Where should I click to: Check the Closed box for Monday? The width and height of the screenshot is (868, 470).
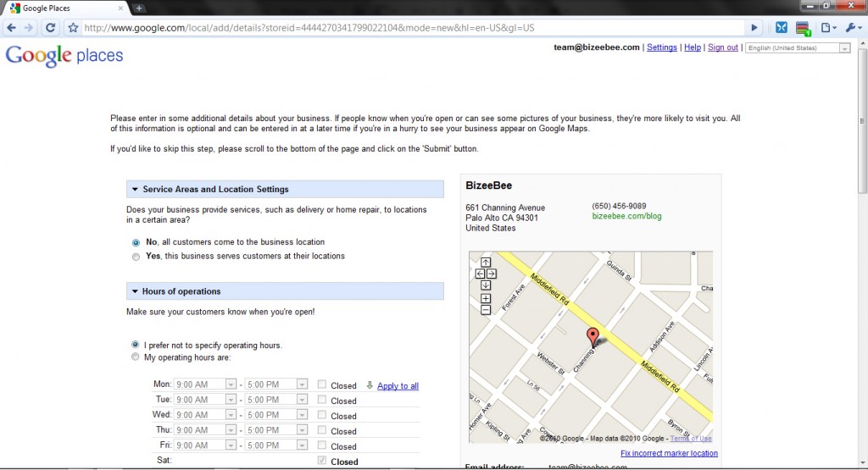point(321,384)
